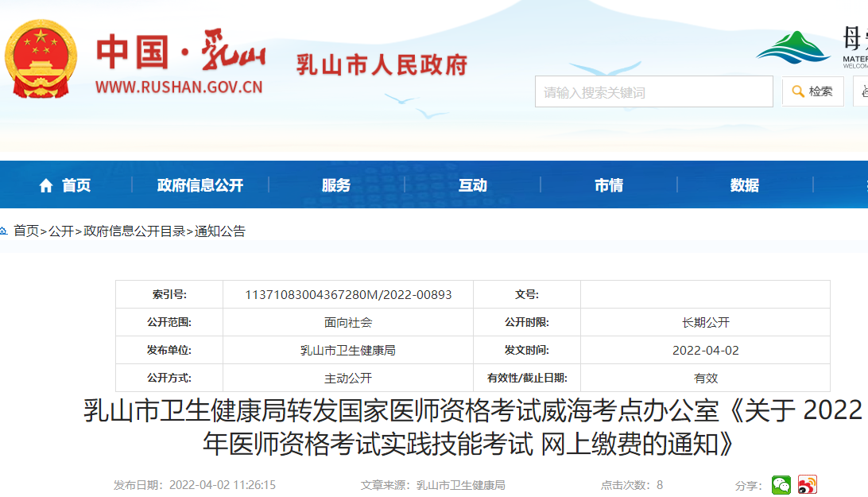Click the search keyword input field
The width and height of the screenshot is (868, 497).
653,92
